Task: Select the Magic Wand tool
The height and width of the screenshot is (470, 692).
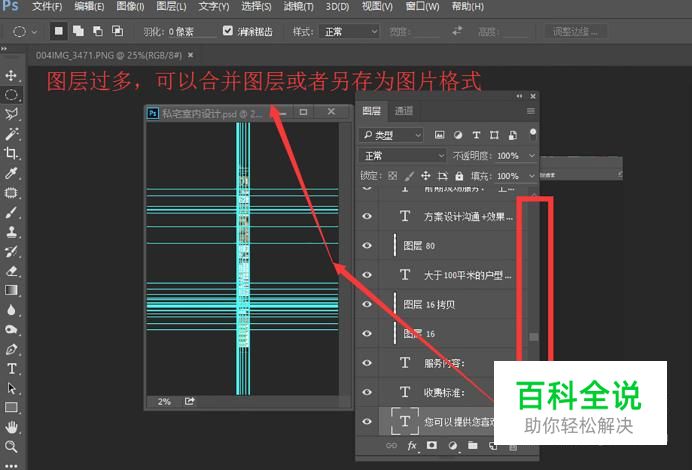Action: pos(11,133)
